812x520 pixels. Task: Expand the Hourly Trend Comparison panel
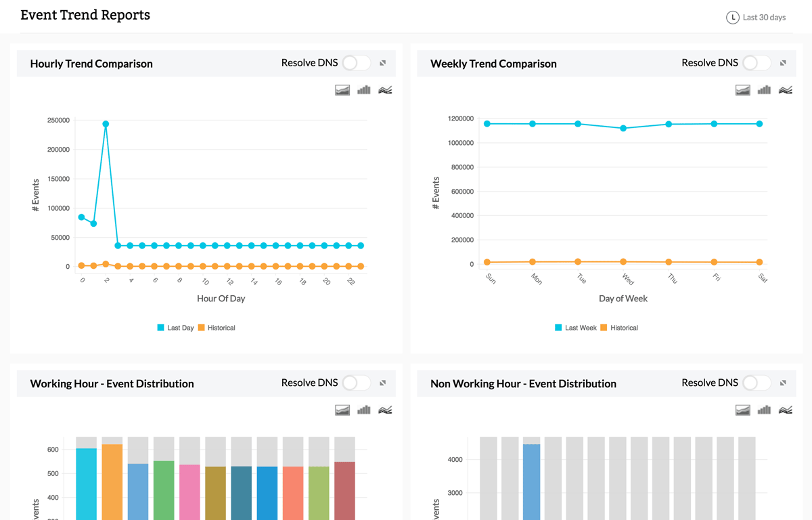pos(382,63)
